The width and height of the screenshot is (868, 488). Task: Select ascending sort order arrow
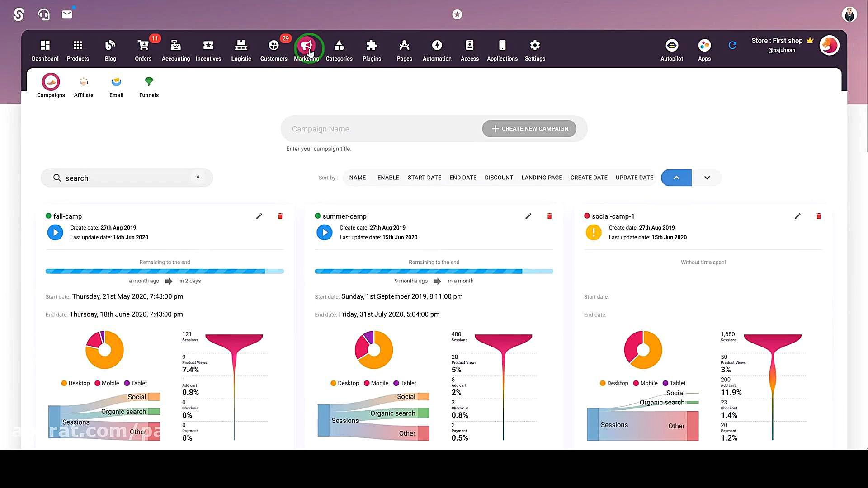coord(676,178)
